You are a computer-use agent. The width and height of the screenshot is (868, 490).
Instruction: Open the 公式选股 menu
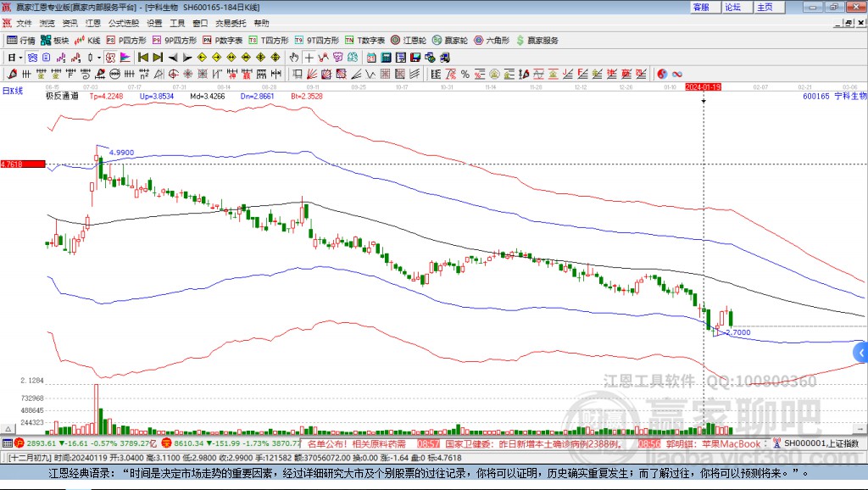point(123,23)
